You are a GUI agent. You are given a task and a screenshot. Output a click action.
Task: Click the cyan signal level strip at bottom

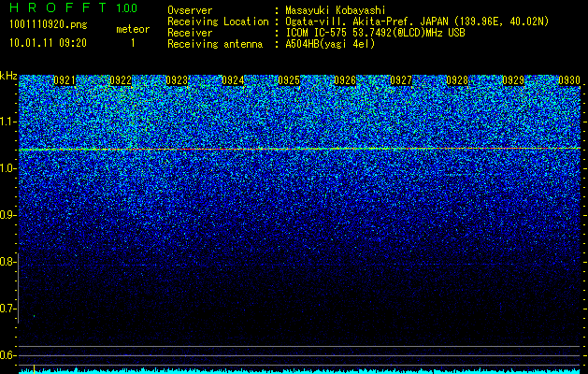[300, 371]
